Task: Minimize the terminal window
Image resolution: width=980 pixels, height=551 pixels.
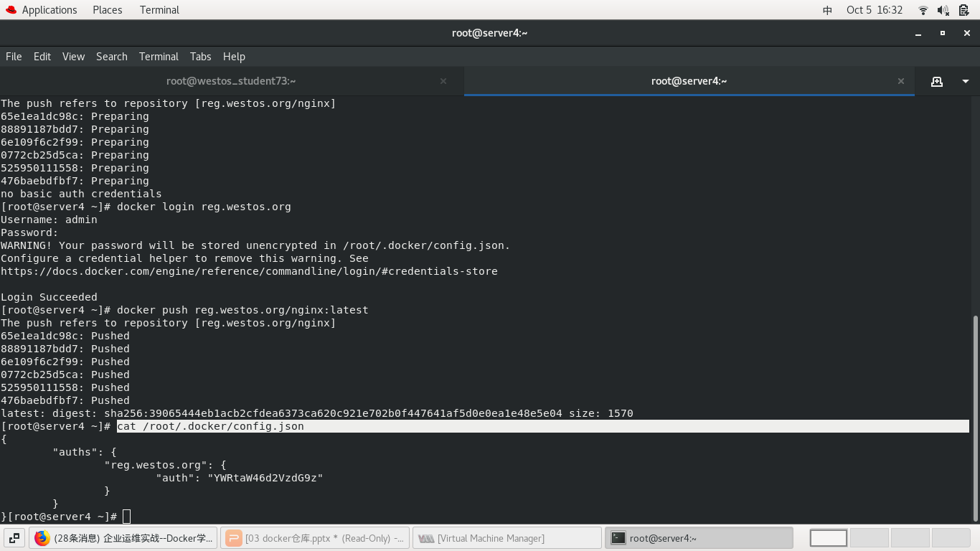Action: point(918,33)
